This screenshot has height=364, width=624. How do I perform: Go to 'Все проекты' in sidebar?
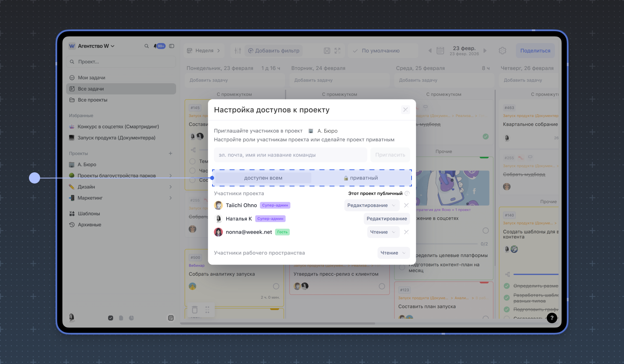tap(92, 100)
